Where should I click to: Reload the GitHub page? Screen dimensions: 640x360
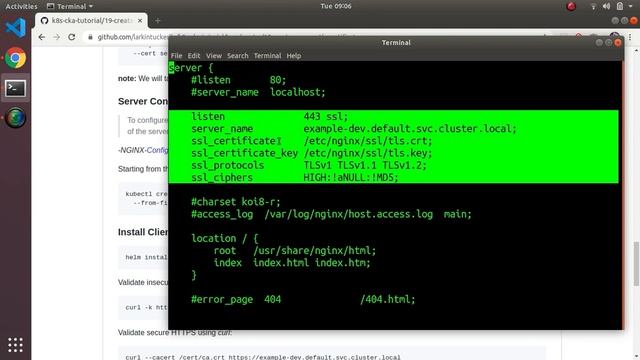72,37
